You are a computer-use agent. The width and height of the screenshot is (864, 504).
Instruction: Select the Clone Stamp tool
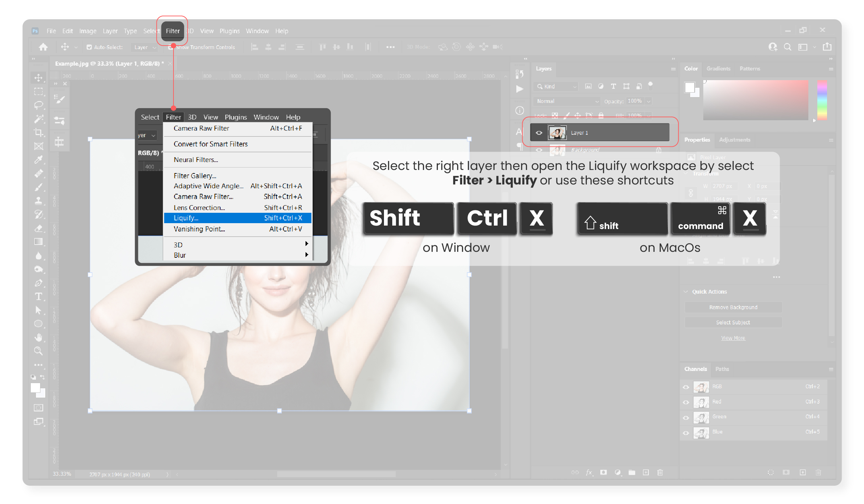tap(38, 200)
